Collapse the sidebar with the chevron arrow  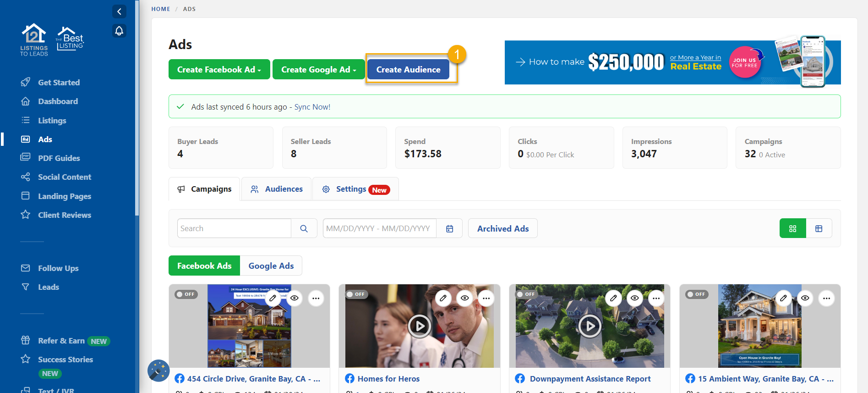[x=119, y=11]
